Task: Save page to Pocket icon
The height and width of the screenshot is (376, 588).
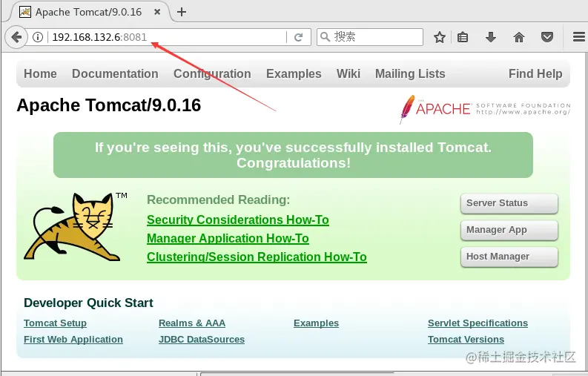Action: (x=547, y=37)
